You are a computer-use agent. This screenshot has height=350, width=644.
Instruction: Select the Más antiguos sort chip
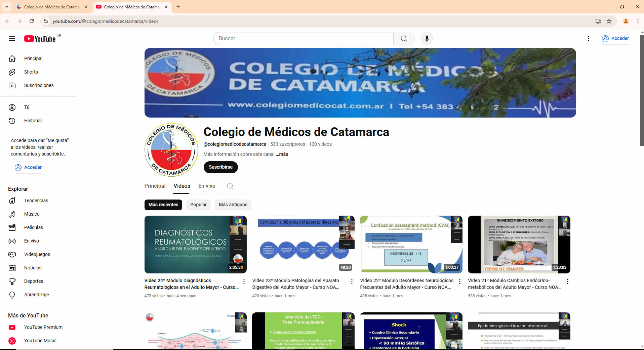(233, 205)
